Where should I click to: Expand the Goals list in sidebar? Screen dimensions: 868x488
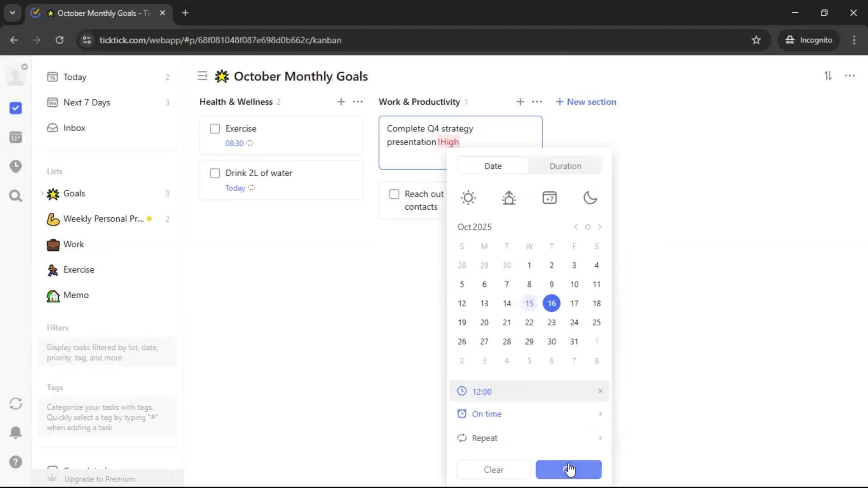[42, 193]
